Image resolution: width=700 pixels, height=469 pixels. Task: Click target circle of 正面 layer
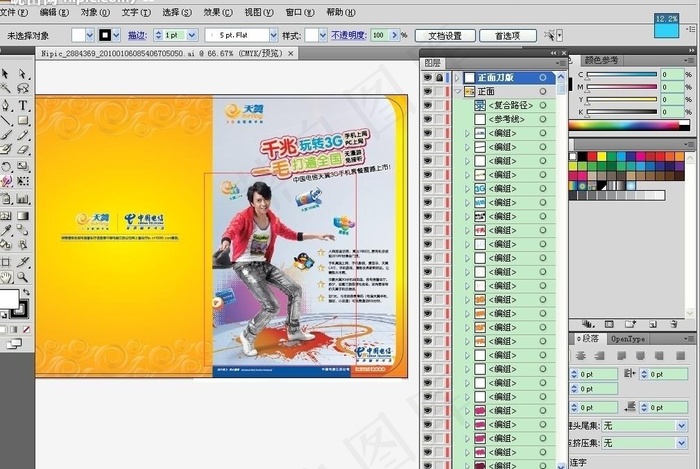coord(543,91)
